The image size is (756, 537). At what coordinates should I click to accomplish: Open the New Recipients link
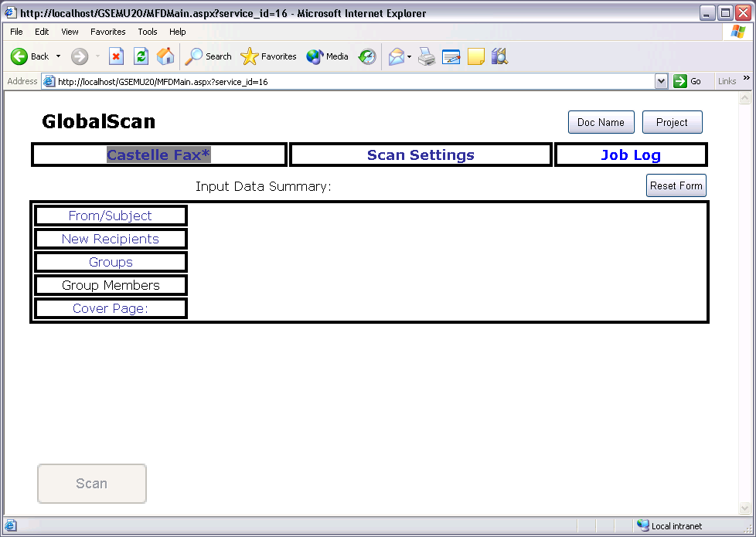point(110,239)
